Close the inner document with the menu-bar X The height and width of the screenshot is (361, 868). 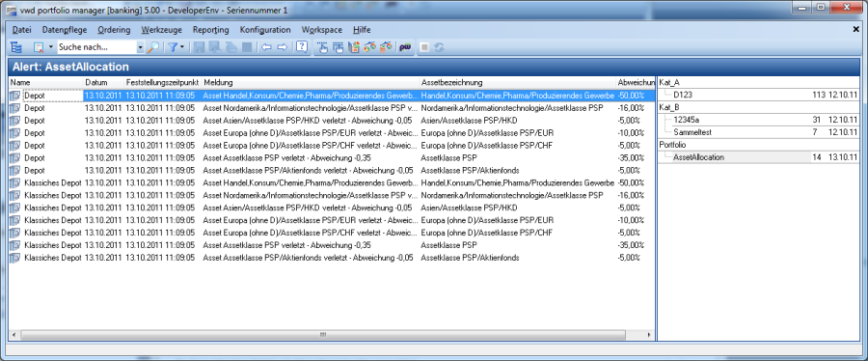tap(855, 30)
